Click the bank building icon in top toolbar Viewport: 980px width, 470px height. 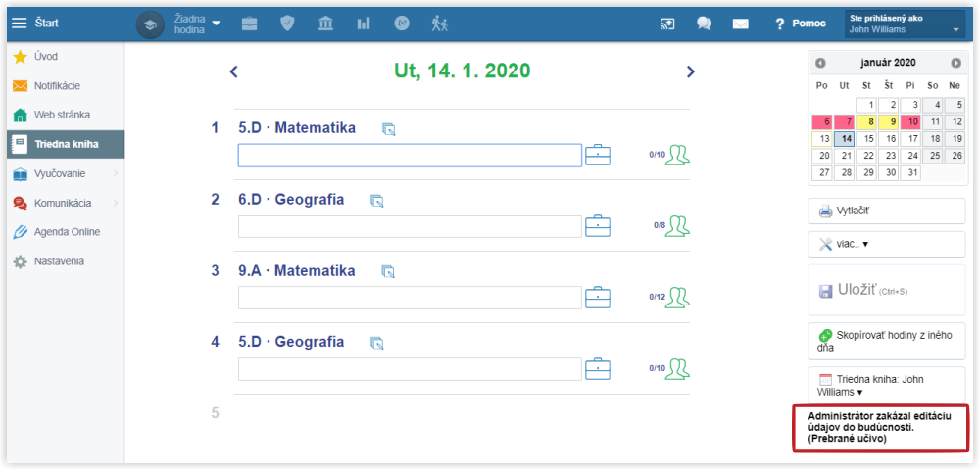point(325,23)
